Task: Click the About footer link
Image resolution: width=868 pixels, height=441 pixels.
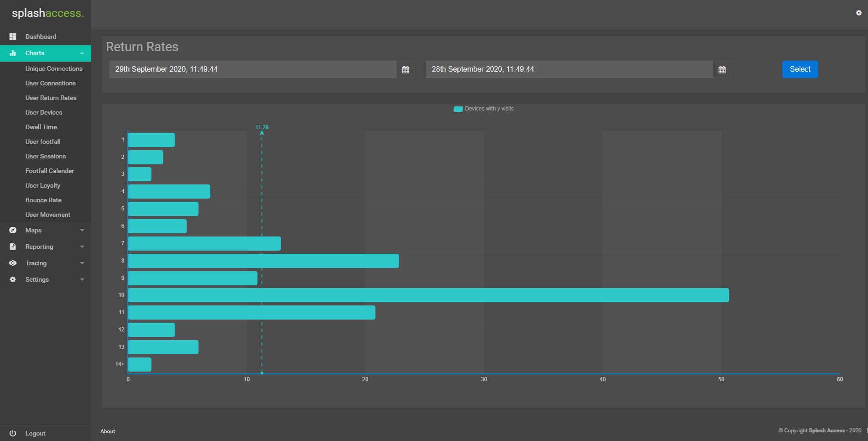Action: (108, 431)
